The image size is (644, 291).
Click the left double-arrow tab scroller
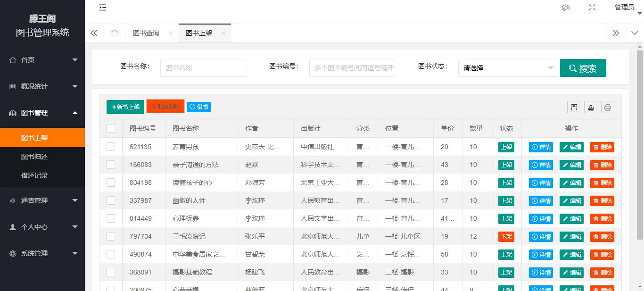94,33
